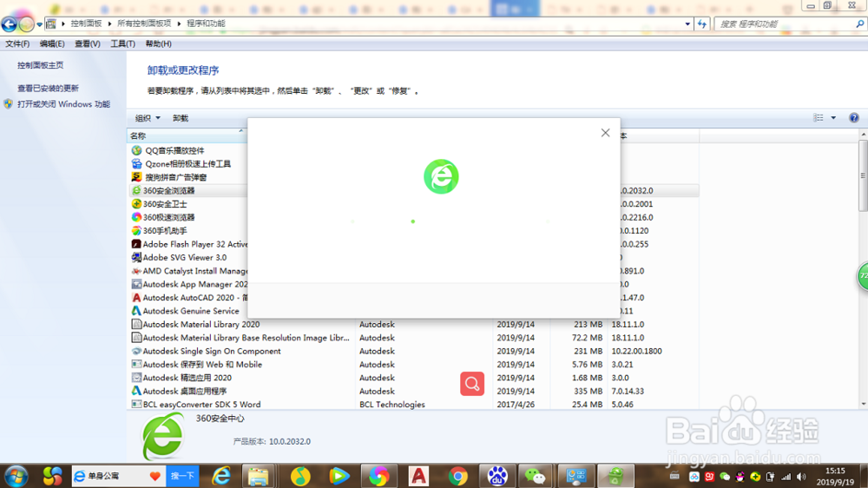Screen dimensions: 868x488
Task: Open the green recycle-bin taskbar icon
Action: (x=615, y=477)
